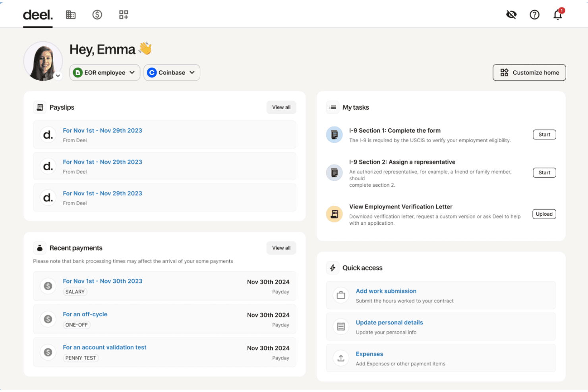Click the form icon for personal details
The width and height of the screenshot is (588, 392).
click(341, 326)
